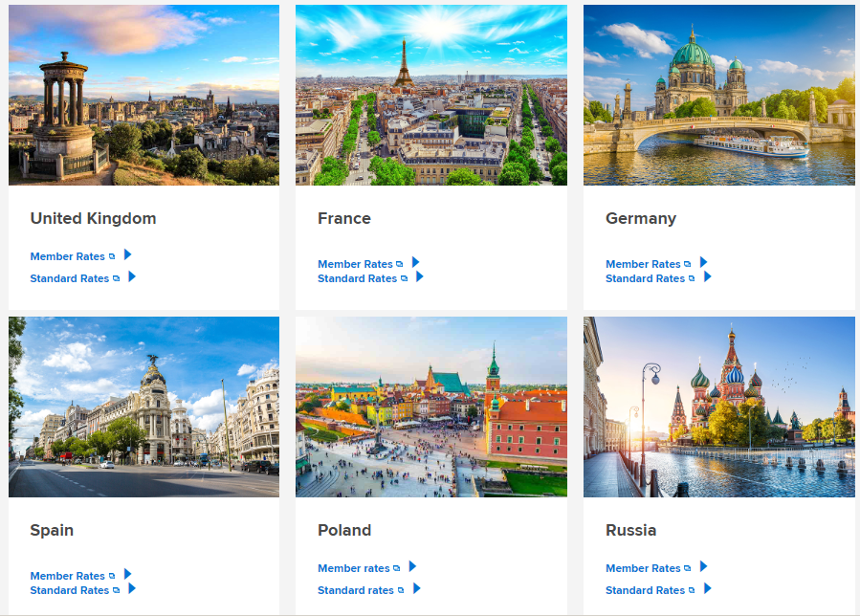Click blue arrow next to United Kingdom Standard Rates
Screen dimensions: 860x616
132,276
